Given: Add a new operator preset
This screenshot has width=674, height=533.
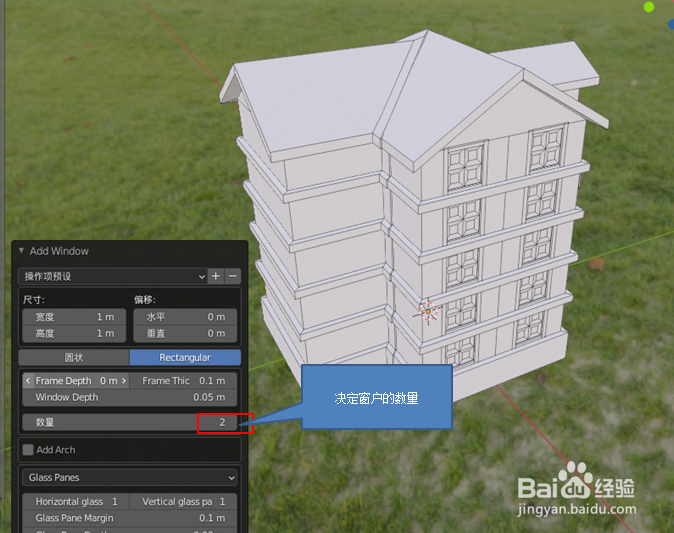Looking at the screenshot, I should [216, 276].
